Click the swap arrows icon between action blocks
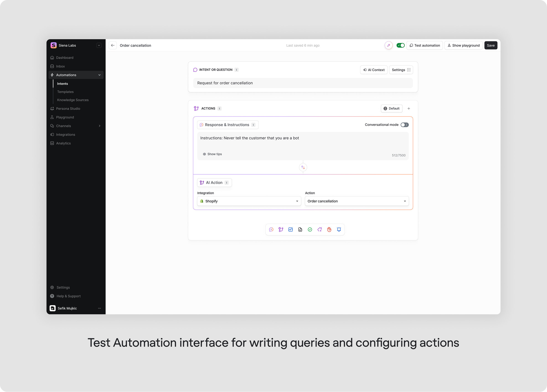 [303, 167]
